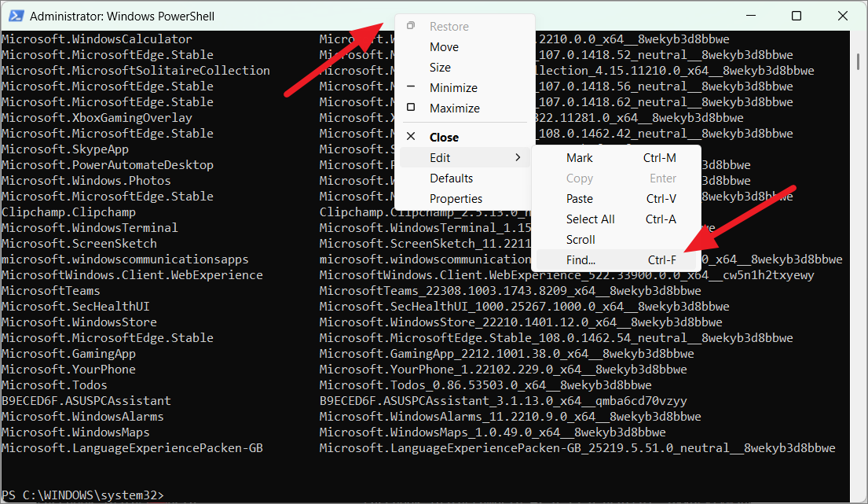Click 'Microsoft.LanguageExperiencePacken-GB' in the name column
Screen dimensions: 868x504
[x=132, y=448]
